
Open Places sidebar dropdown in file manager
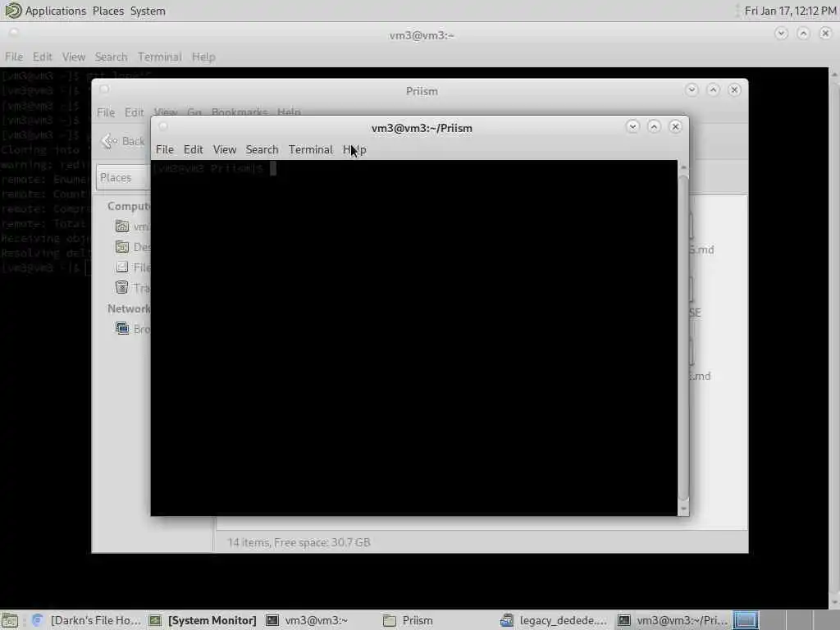pyautogui.click(x=123, y=178)
